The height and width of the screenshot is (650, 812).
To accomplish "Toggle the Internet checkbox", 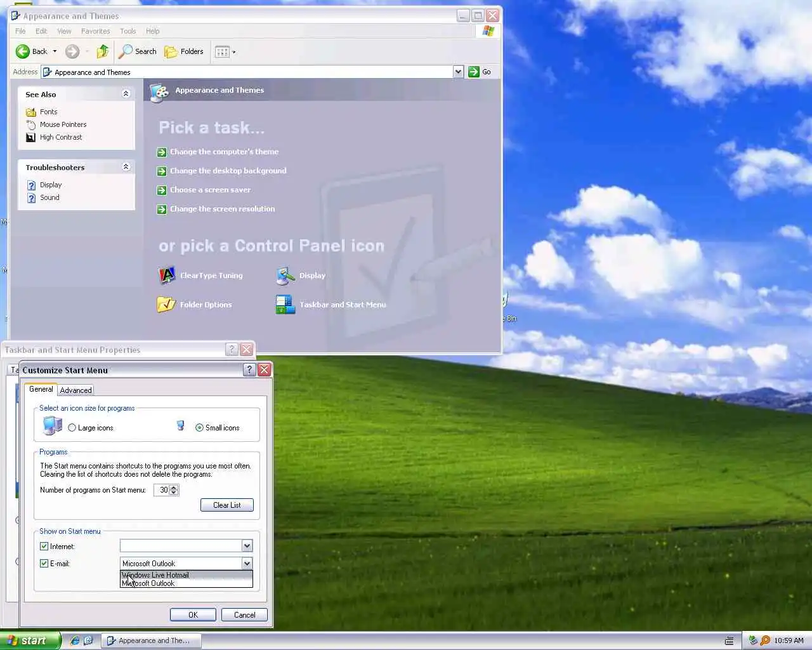I will (x=44, y=546).
